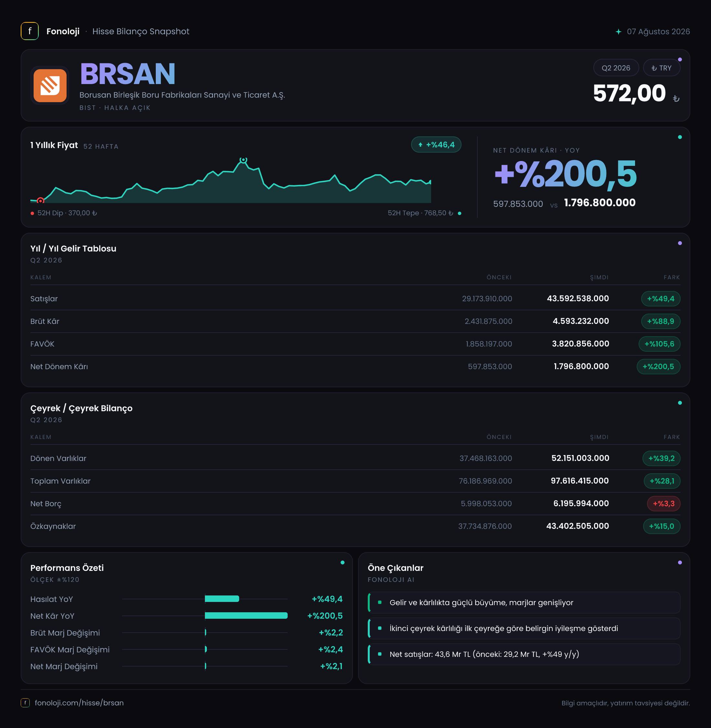
Task: Click the Net Dönem Kârı +%200,5 table badge
Action: (x=658, y=367)
